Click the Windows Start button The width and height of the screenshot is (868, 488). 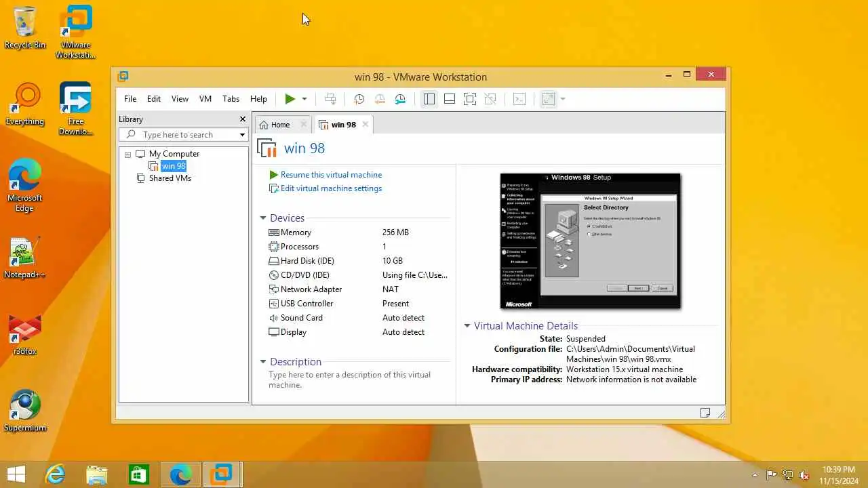pyautogui.click(x=16, y=474)
